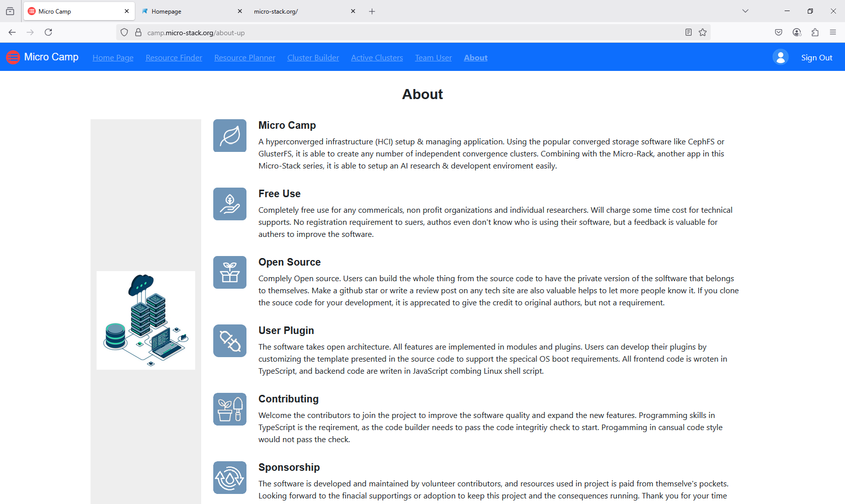Click the browser forward arrow
The height and width of the screenshot is (504, 845).
pyautogui.click(x=30, y=32)
